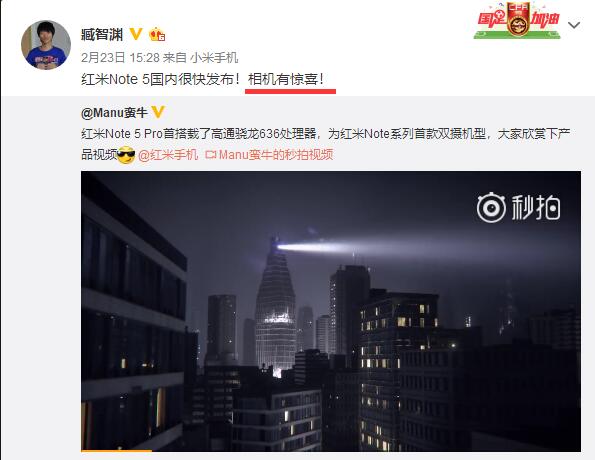Click the username 臧智渊

click(x=102, y=35)
